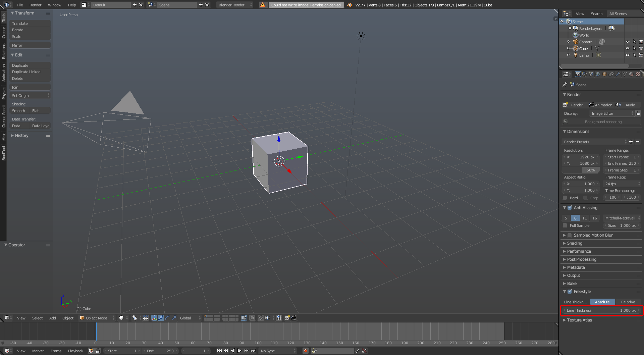Click the Duplicate Linked button
Image resolution: width=644 pixels, height=355 pixels.
(30, 72)
